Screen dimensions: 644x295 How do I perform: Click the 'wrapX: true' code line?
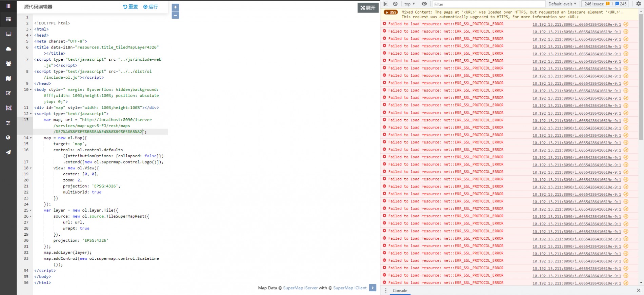click(76, 229)
